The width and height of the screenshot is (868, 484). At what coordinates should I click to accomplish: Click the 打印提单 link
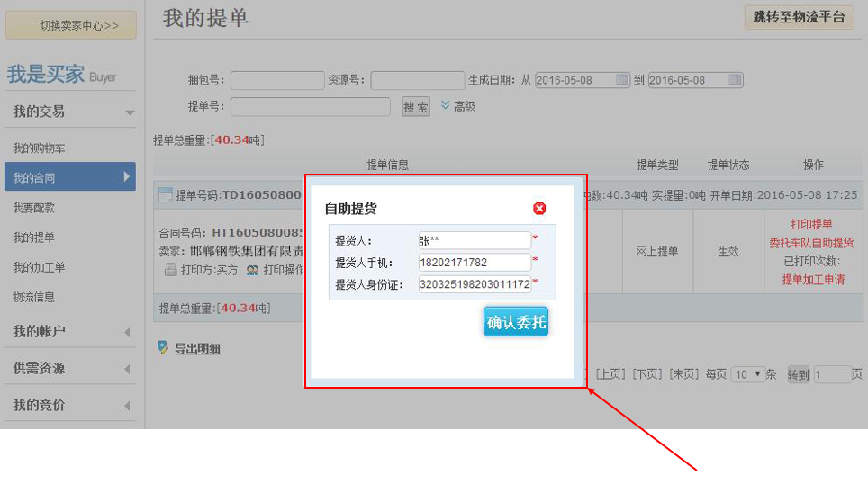811,224
